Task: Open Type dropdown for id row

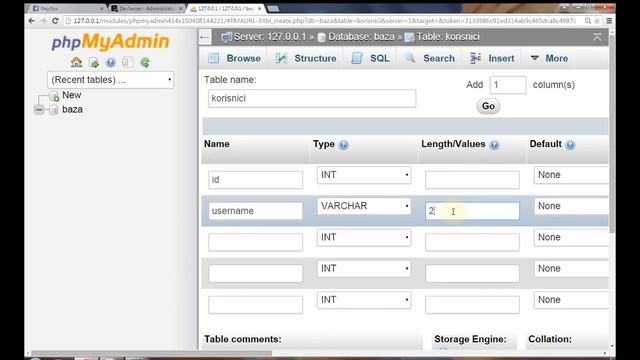Action: (x=364, y=175)
